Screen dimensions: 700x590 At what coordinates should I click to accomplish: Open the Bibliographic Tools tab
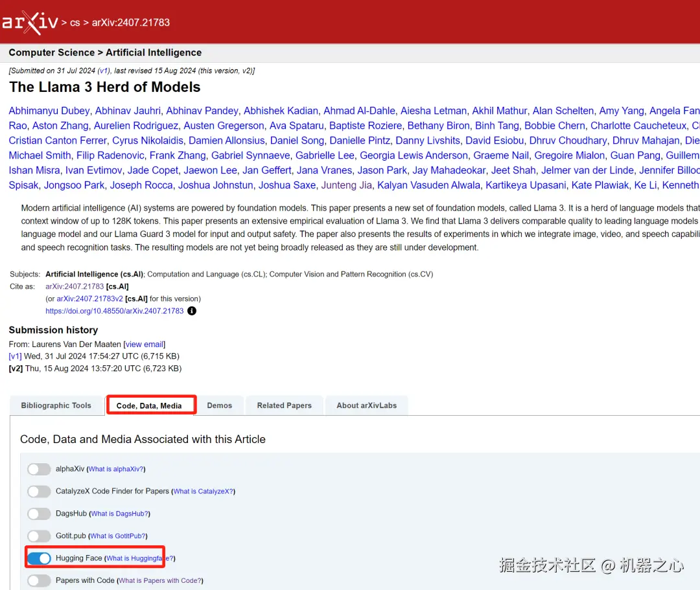(56, 405)
